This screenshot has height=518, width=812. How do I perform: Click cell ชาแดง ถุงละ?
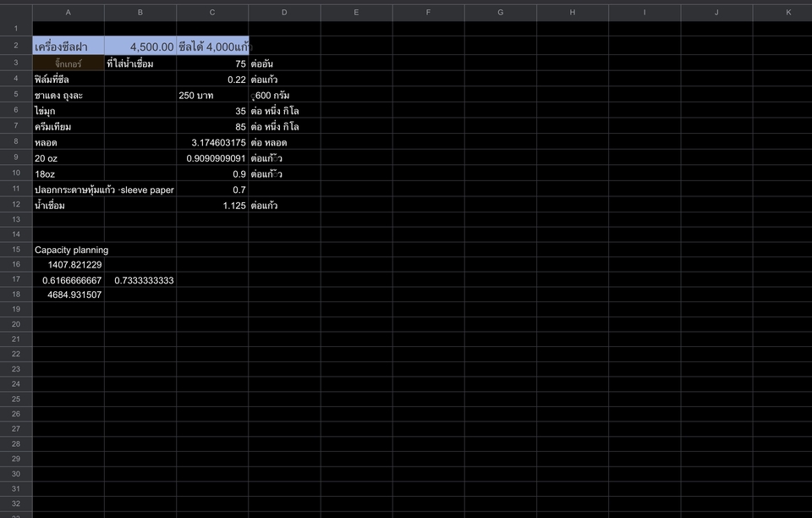(x=69, y=96)
